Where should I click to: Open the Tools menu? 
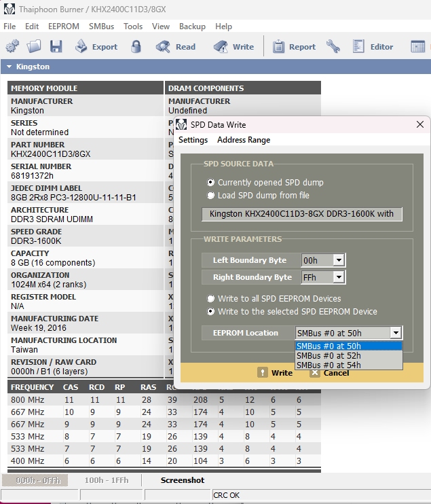133,26
